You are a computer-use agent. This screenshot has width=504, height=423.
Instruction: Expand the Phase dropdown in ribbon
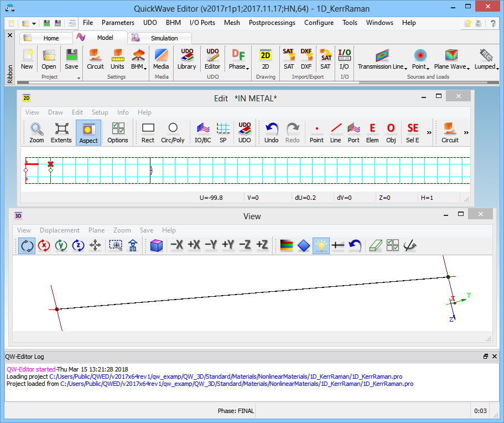pyautogui.click(x=238, y=59)
